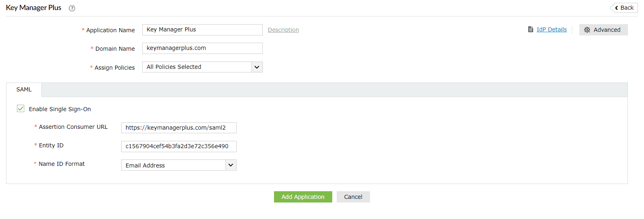Image resolution: width=644 pixels, height=219 pixels.
Task: Click the Domain Name text field
Action: [202, 48]
